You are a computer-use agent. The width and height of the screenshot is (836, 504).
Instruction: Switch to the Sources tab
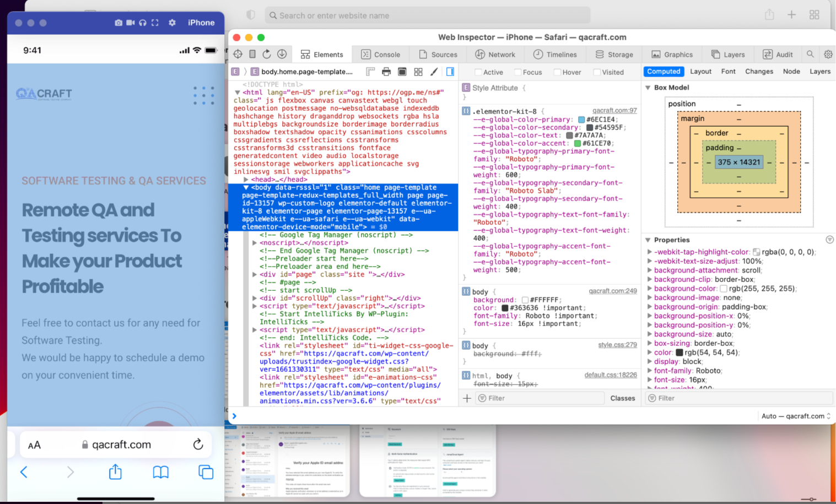(438, 55)
